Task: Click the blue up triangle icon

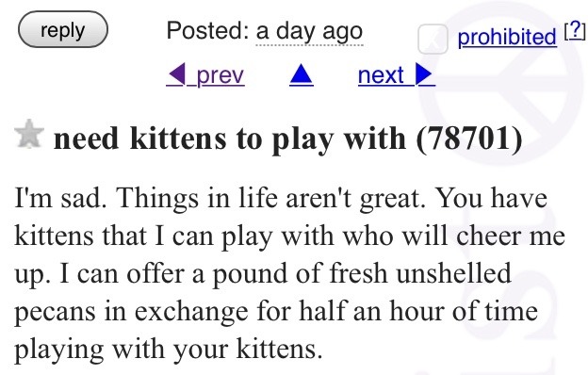Action: tap(302, 74)
